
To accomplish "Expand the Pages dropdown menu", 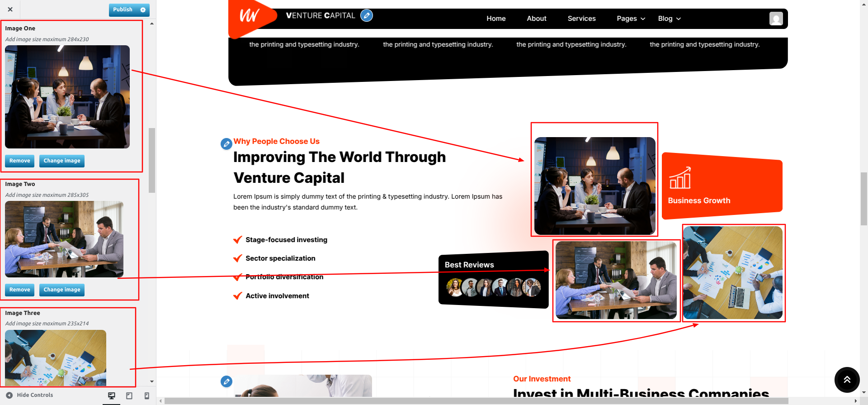I will [631, 19].
